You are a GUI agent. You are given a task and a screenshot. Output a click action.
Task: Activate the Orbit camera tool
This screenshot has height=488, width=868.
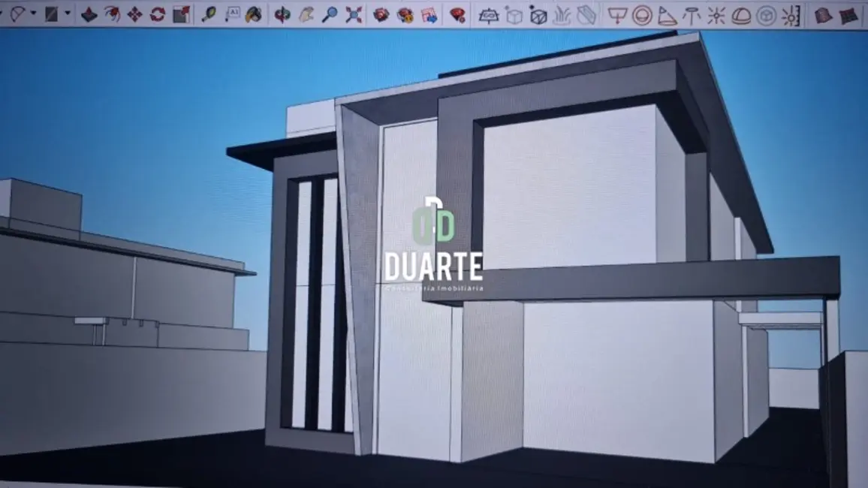coord(282,14)
